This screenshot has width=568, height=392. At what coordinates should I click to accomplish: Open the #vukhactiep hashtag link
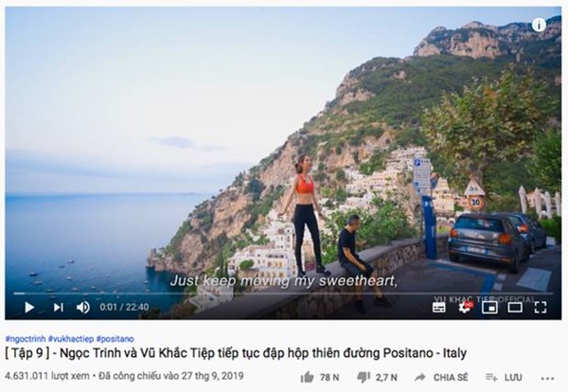click(71, 339)
